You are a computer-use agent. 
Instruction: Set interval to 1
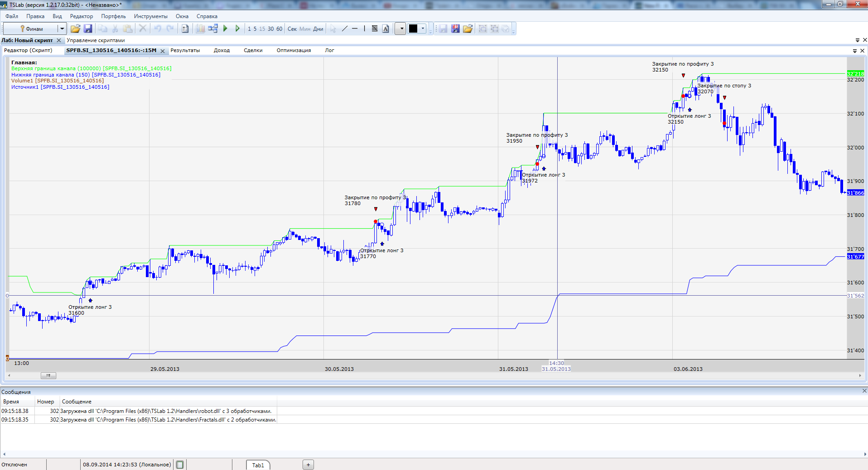[x=249, y=29]
